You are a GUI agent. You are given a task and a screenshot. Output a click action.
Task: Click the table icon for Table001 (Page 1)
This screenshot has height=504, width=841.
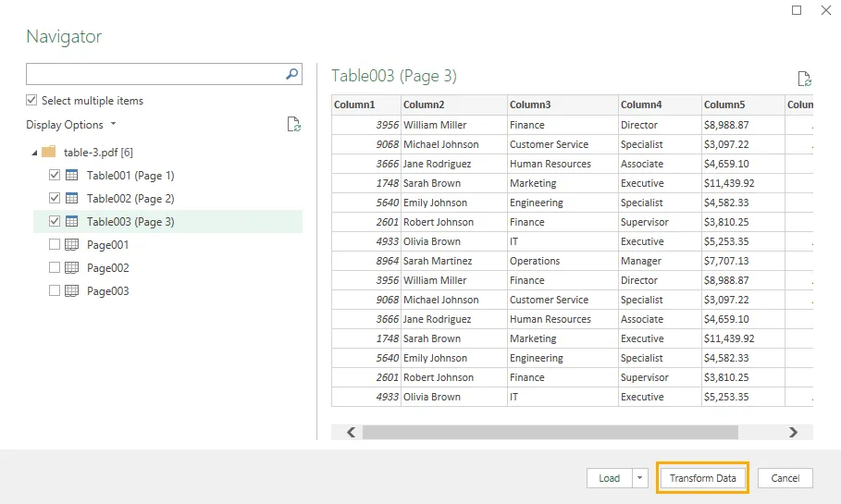coord(71,175)
